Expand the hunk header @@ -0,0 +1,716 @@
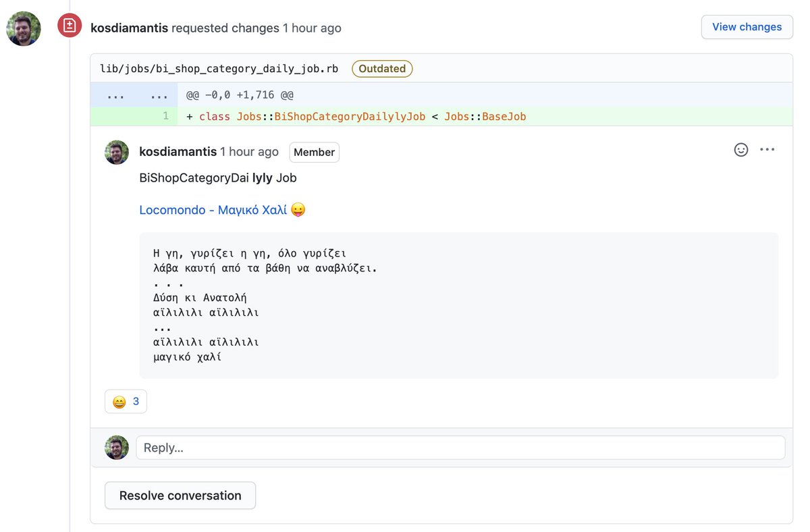The height and width of the screenshot is (532, 810). tap(240, 95)
